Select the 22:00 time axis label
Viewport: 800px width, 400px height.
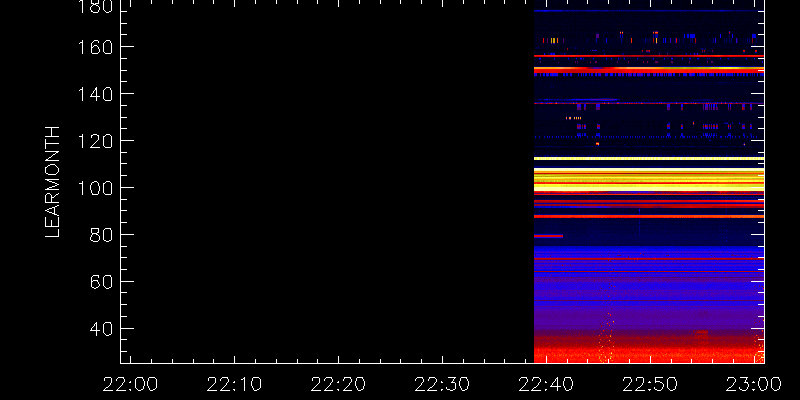coord(131,384)
